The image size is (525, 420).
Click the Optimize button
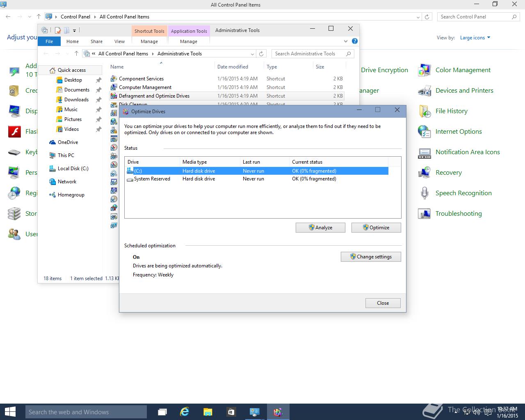click(376, 228)
